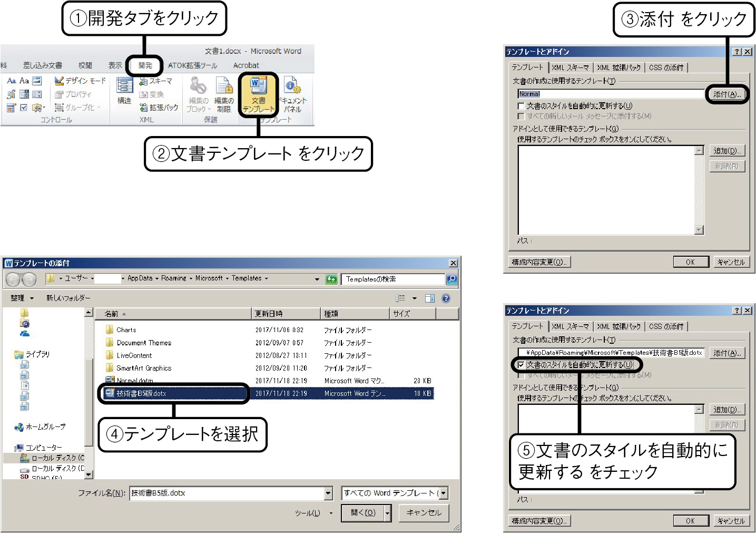756x533 pixels.
Task: Switch to XML スキーマ tab in Normal dialog
Action: click(571, 67)
